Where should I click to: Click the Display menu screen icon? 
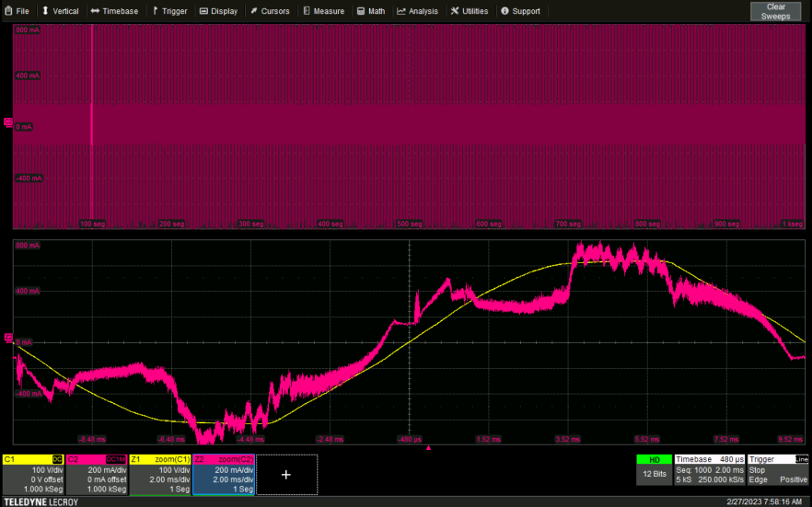[203, 11]
